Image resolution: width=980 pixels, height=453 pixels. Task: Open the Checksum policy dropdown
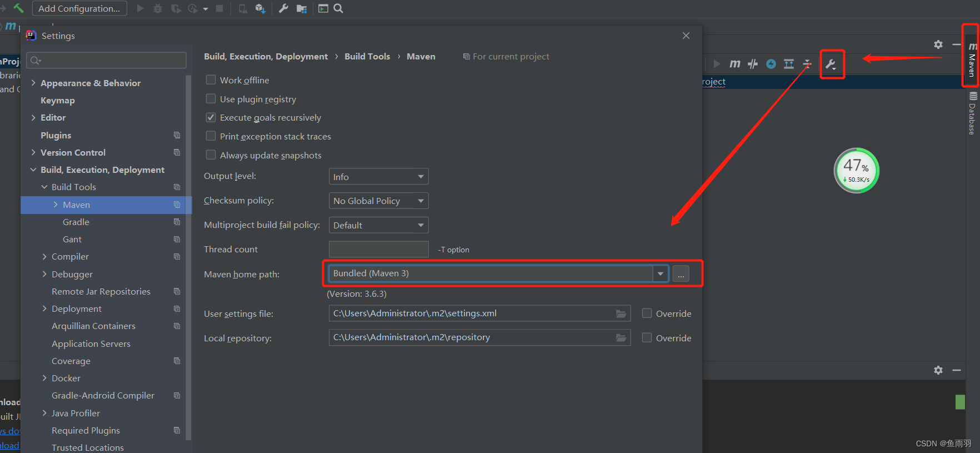click(378, 201)
